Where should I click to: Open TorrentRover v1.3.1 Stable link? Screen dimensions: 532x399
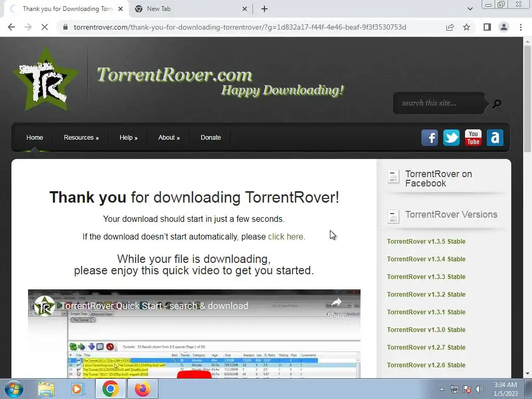(426, 312)
